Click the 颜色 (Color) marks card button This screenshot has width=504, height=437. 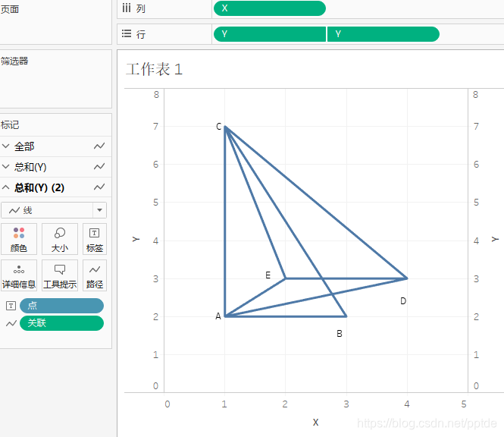(19, 239)
